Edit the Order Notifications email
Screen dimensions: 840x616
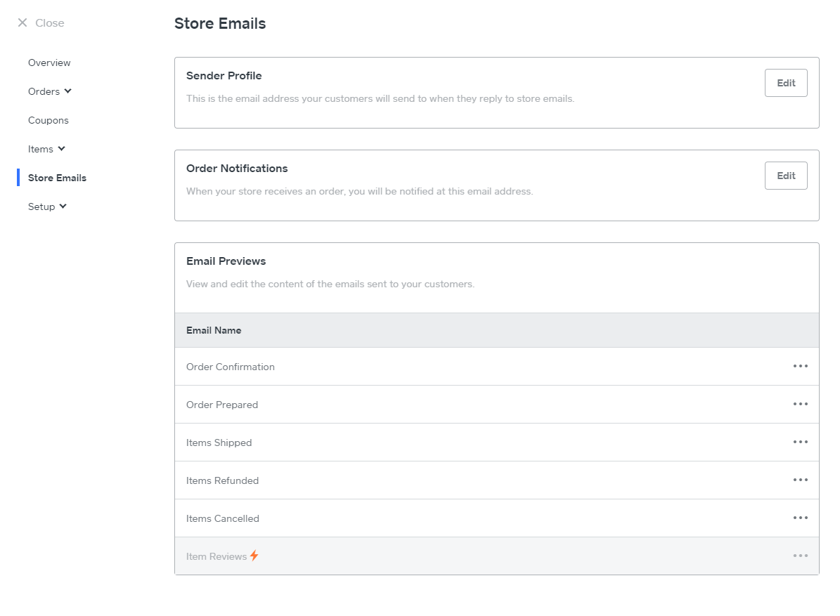pyautogui.click(x=785, y=176)
